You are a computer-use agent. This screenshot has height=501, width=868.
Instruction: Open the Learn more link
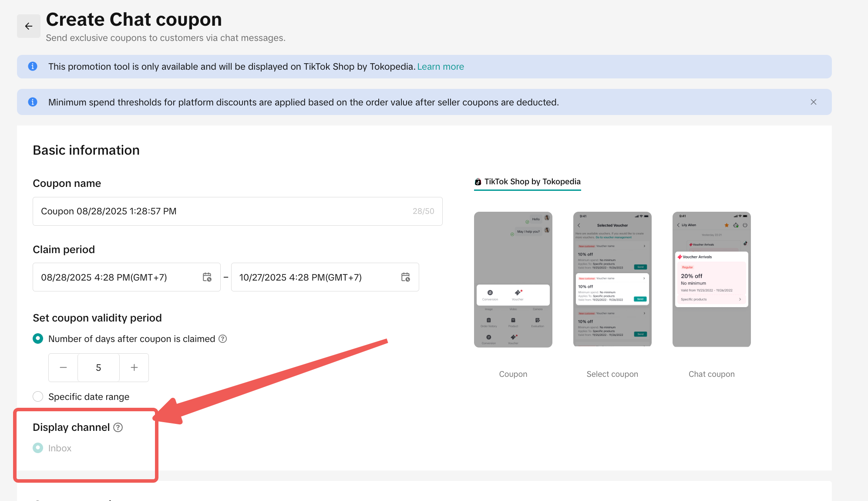441,67
